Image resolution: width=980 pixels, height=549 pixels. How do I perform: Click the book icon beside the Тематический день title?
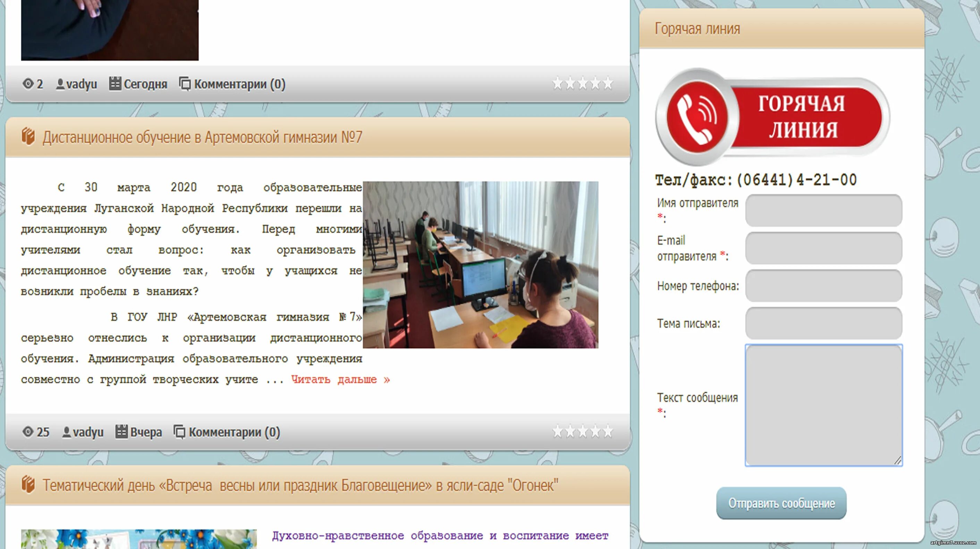tap(28, 484)
